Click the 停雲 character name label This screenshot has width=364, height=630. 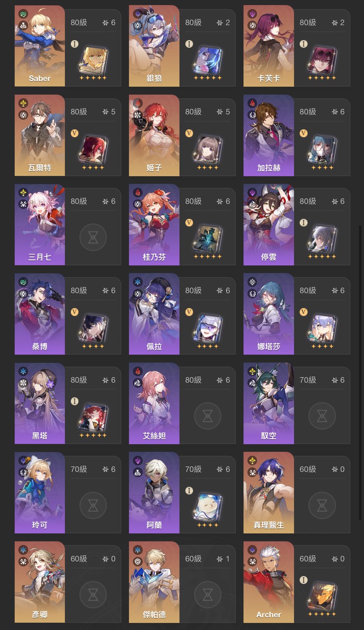click(x=269, y=257)
